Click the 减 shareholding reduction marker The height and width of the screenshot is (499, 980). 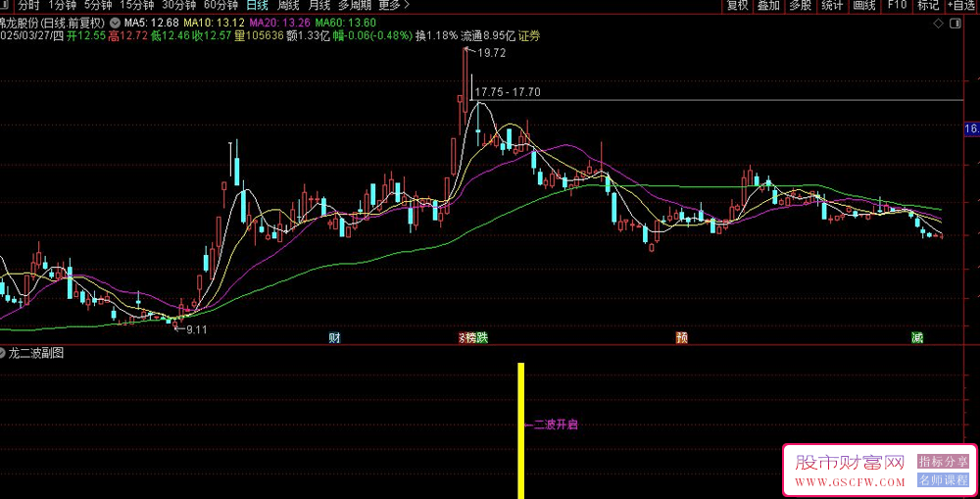917,338
